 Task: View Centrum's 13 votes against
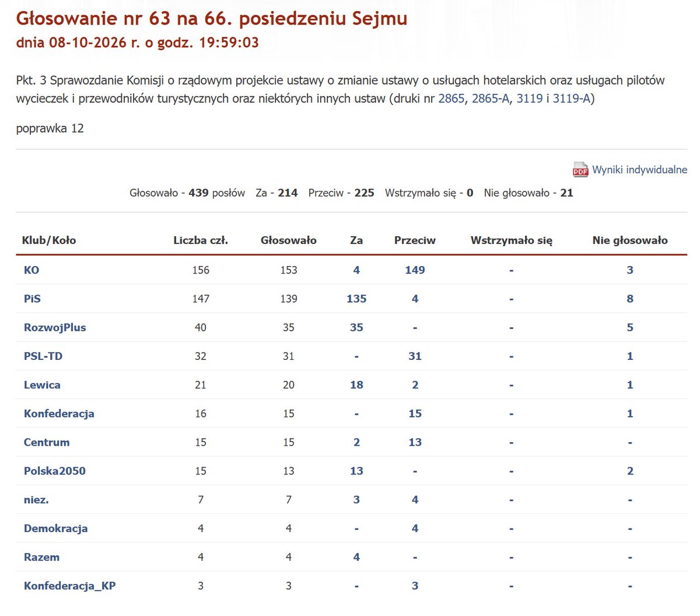415,442
